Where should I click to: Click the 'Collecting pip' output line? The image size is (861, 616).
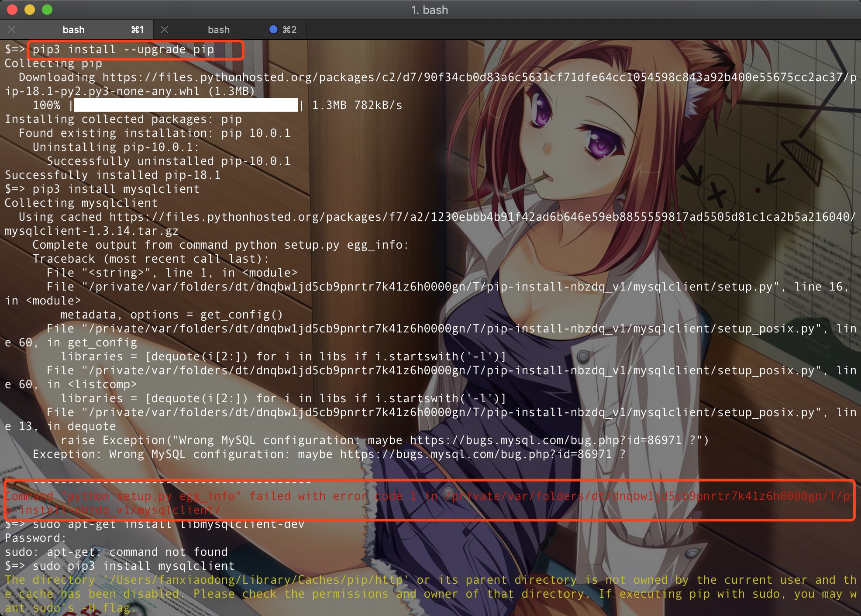53,63
